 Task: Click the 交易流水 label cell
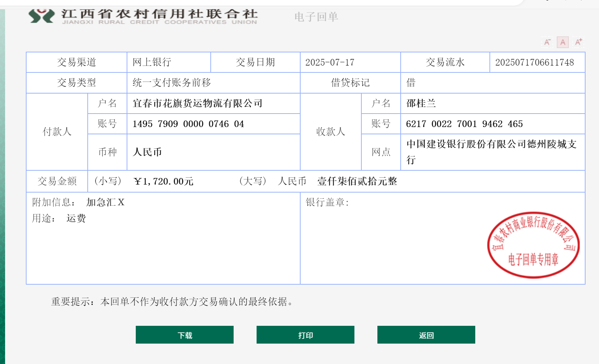click(x=445, y=62)
